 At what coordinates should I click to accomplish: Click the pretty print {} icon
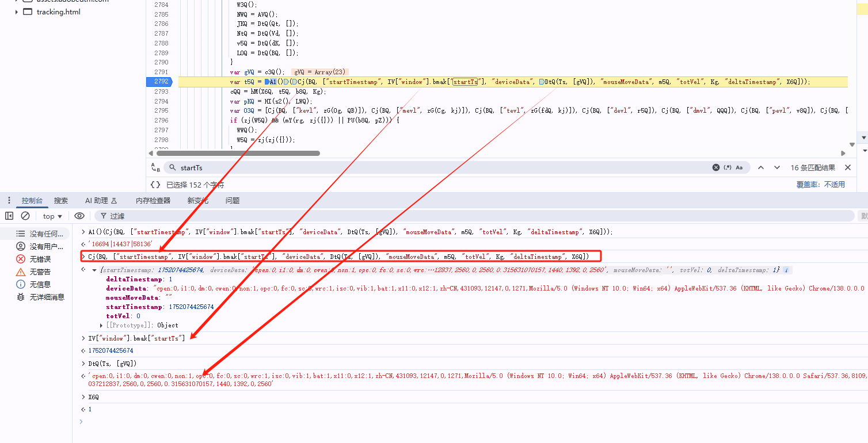(x=155, y=185)
